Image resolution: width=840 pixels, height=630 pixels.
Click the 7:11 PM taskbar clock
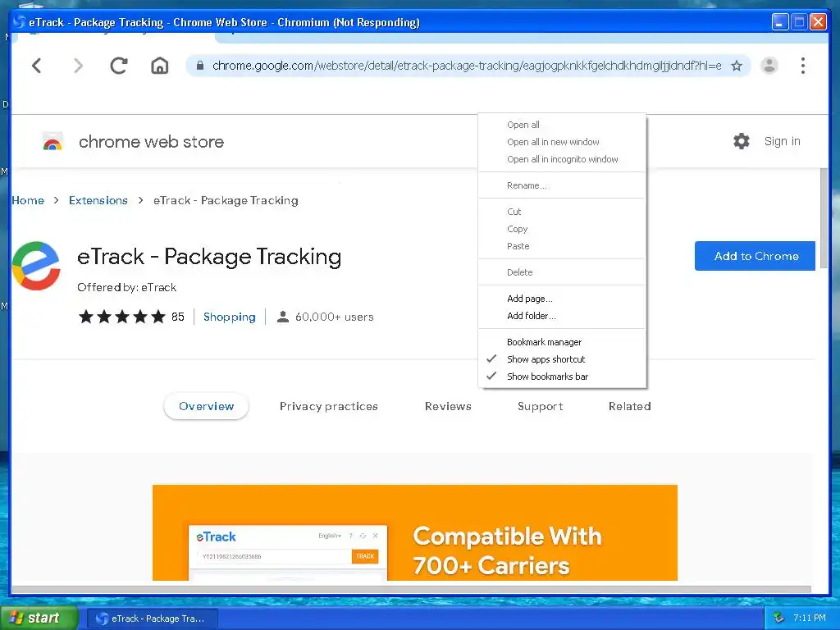point(810,618)
